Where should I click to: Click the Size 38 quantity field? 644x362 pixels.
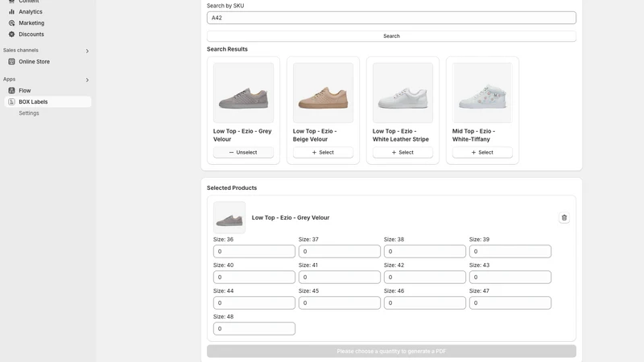(425, 251)
